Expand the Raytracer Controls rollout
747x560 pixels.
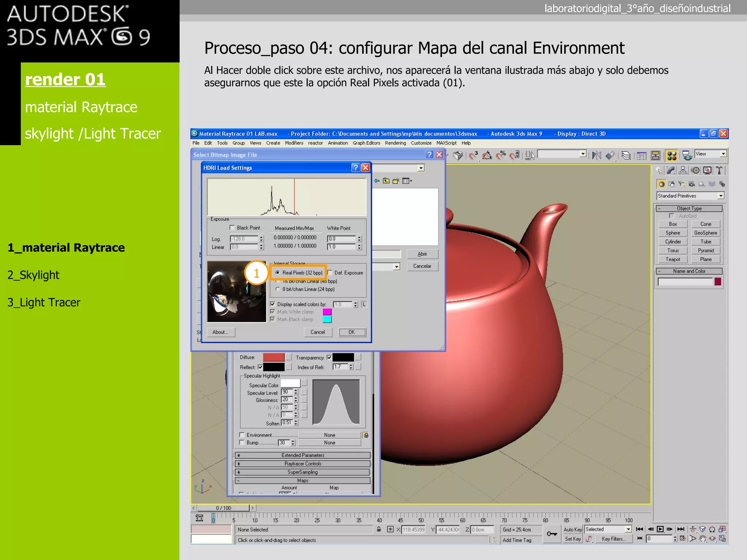(x=302, y=464)
